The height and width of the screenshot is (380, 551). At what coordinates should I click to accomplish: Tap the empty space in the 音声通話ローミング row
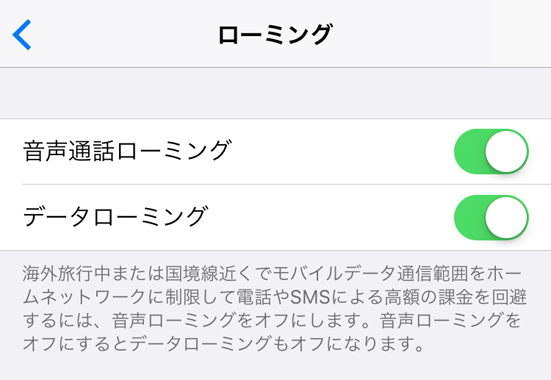coord(343,152)
